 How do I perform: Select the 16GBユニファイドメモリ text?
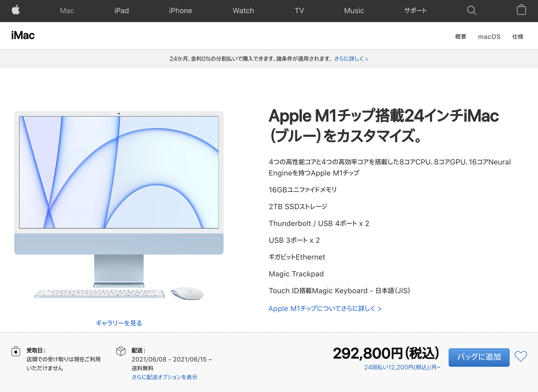click(302, 190)
